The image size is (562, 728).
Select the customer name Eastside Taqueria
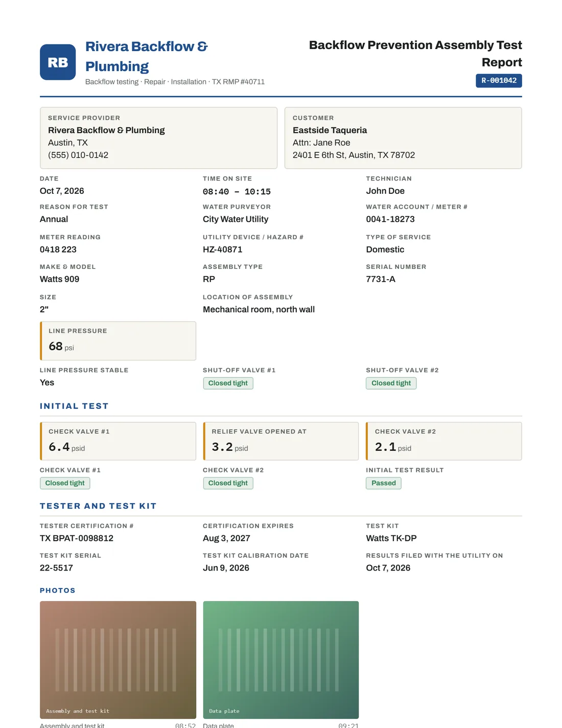pyautogui.click(x=330, y=130)
